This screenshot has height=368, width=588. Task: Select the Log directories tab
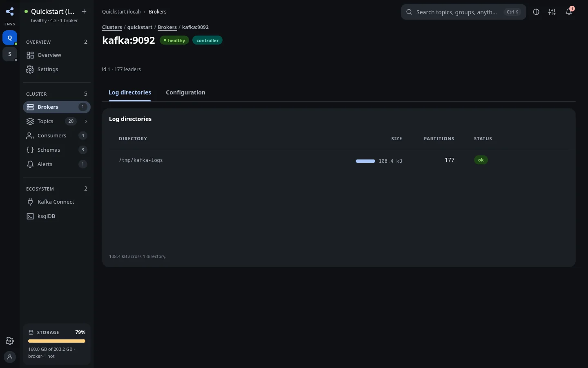(x=130, y=92)
